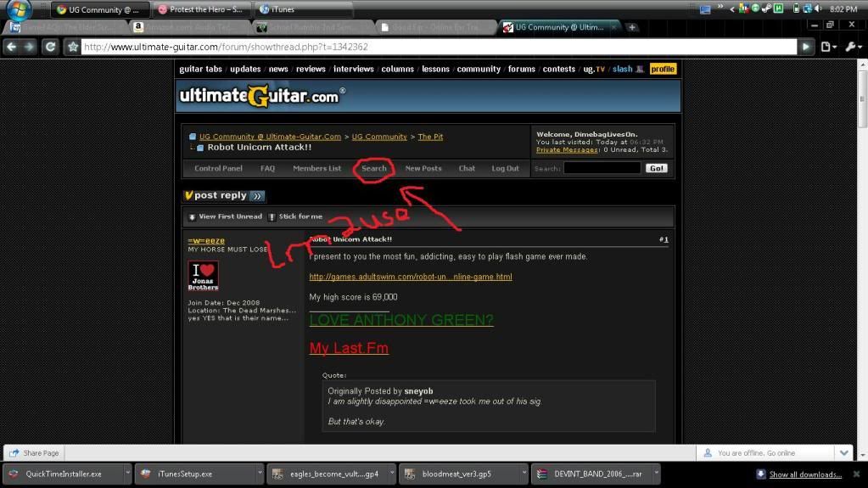Reload the page with the refresh icon
Image resolution: width=868 pixels, height=488 pixels.
(x=50, y=47)
